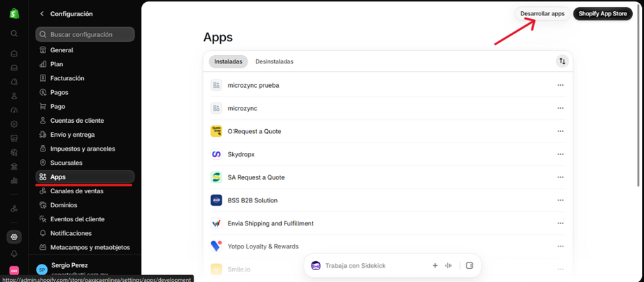The image size is (644, 282).
Task: Open General settings
Action: point(85,50)
